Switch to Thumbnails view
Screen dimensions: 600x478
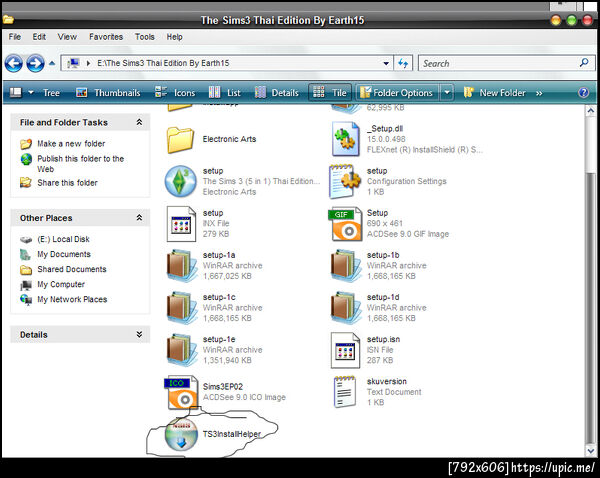108,93
